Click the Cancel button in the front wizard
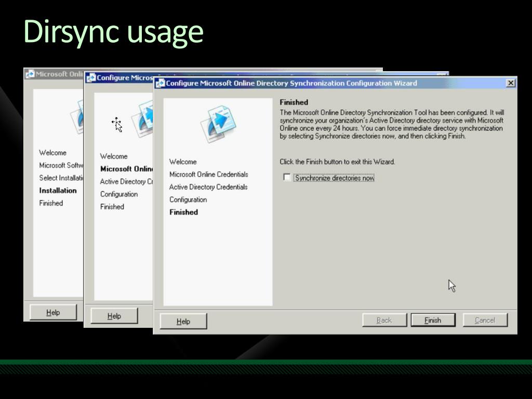The height and width of the screenshot is (399, 532). pos(485,320)
